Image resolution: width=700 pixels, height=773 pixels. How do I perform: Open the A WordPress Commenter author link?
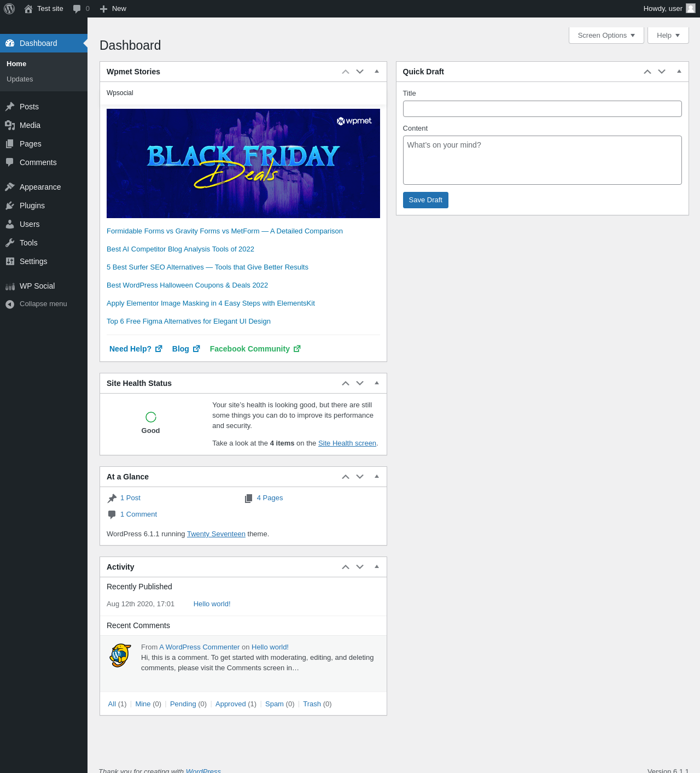pyautogui.click(x=200, y=647)
